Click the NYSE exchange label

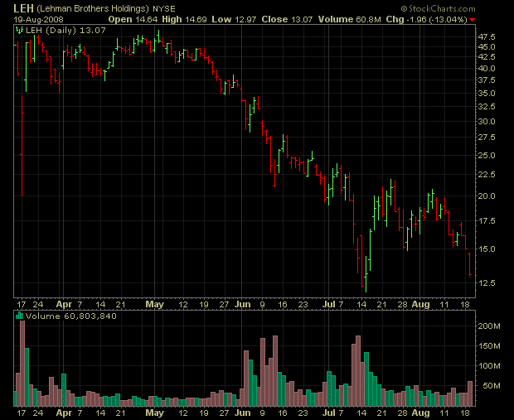(x=164, y=9)
